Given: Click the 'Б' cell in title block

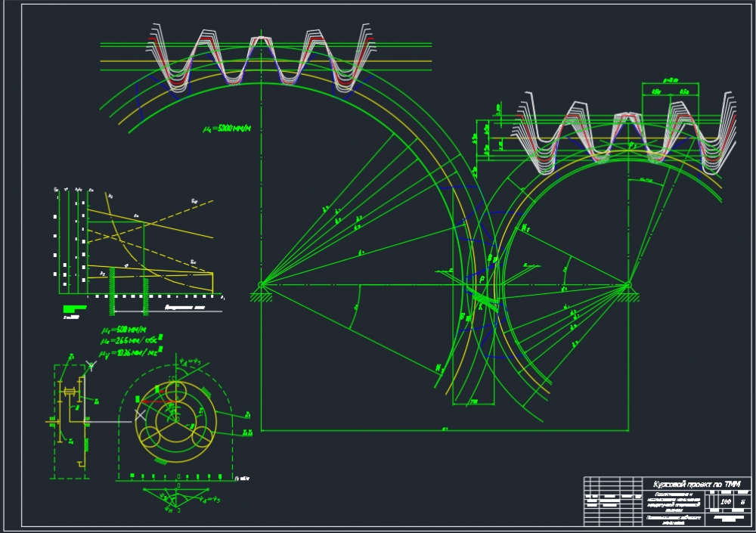Looking at the screenshot, I should (743, 502).
